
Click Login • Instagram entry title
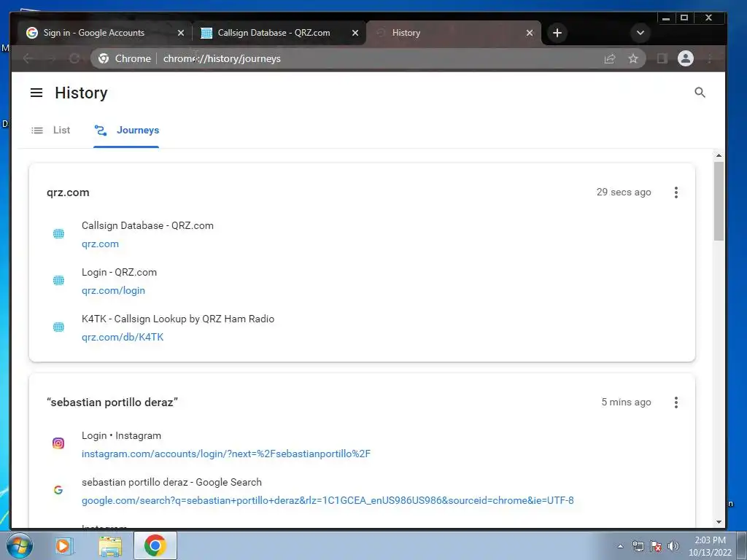click(121, 436)
